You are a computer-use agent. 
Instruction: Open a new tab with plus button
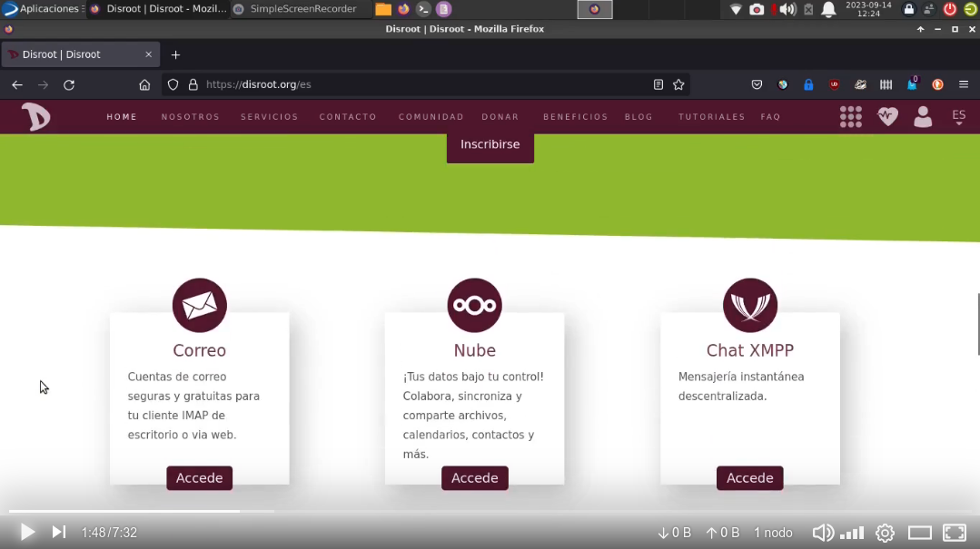click(175, 55)
